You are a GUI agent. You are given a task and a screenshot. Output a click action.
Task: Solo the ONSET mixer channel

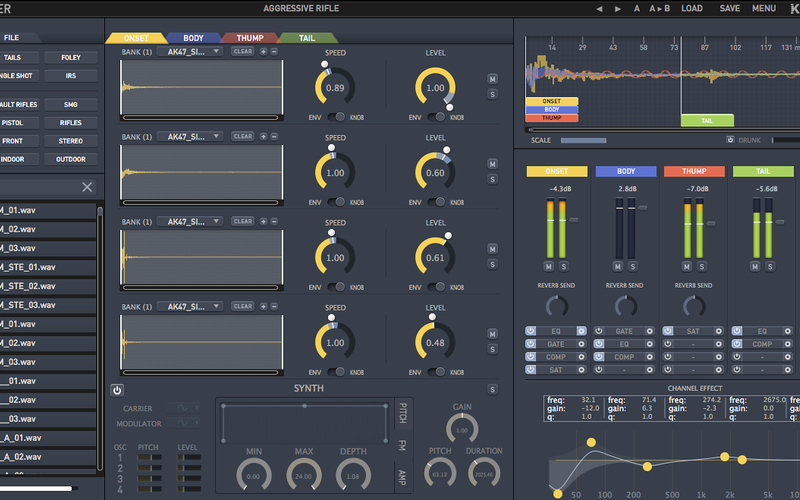click(564, 266)
